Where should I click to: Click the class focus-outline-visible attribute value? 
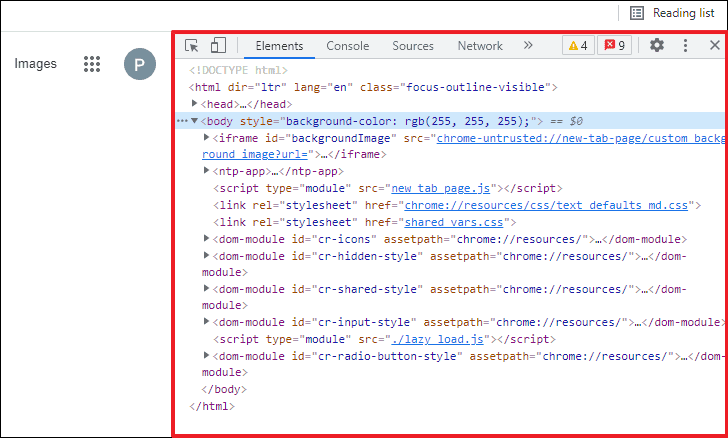point(475,87)
